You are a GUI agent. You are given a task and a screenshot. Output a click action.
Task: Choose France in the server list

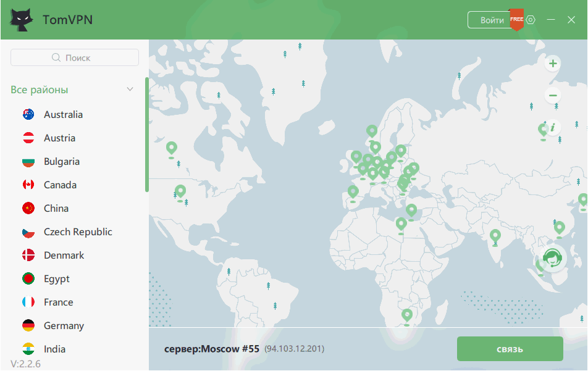click(x=59, y=302)
